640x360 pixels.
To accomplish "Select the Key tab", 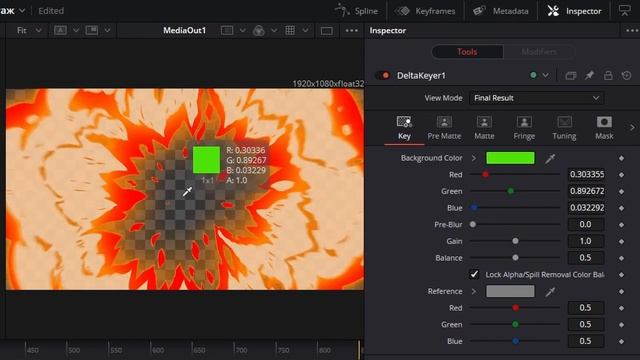I will click(404, 128).
